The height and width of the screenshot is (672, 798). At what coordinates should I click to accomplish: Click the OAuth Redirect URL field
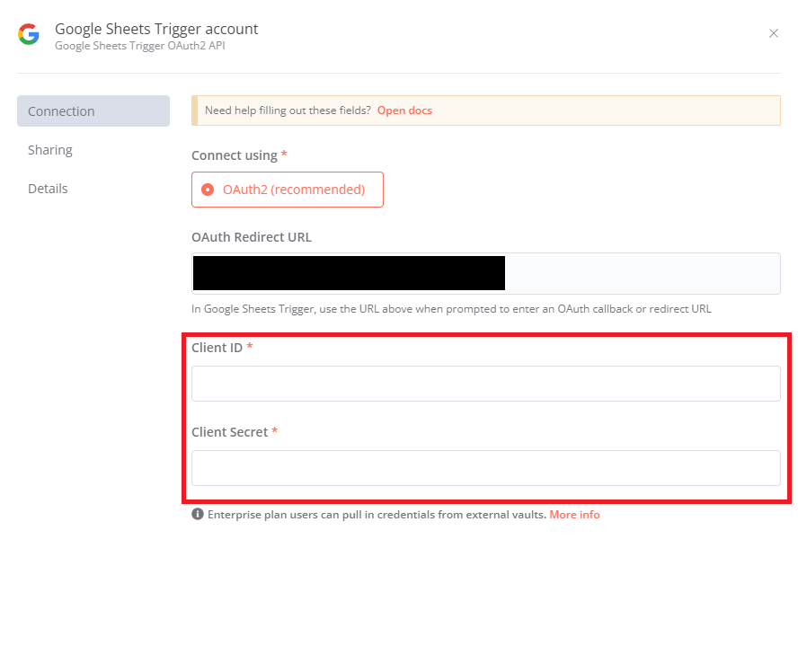click(486, 274)
